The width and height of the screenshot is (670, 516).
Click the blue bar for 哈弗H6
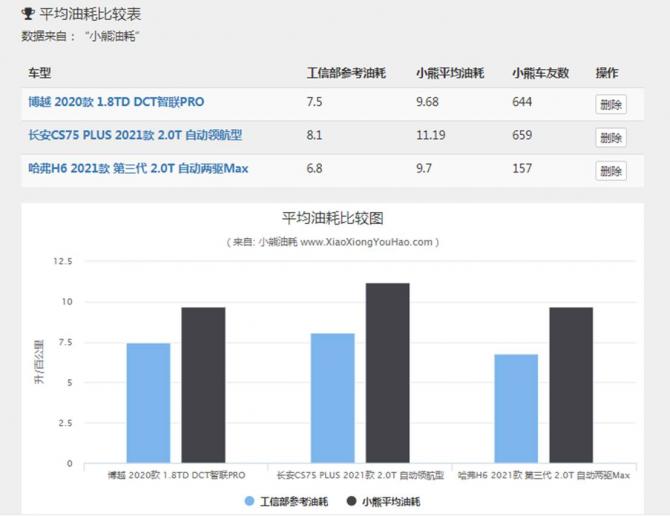pos(516,408)
